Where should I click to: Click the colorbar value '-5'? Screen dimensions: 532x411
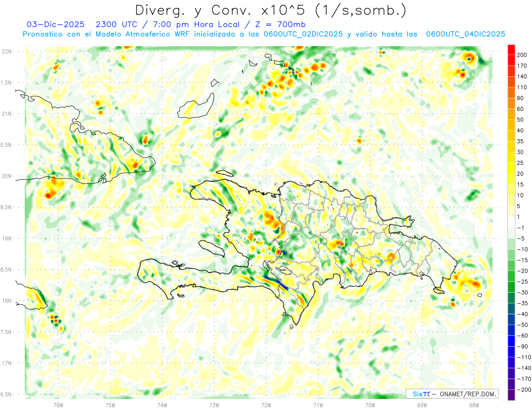pos(522,239)
